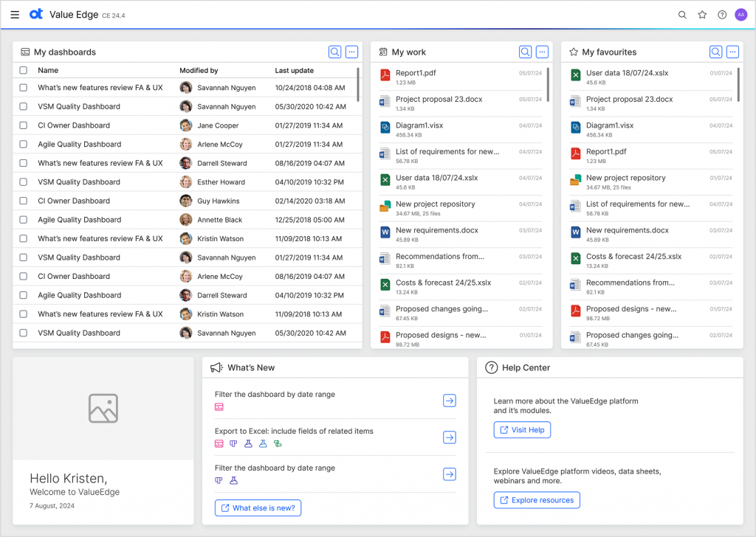Open Report1.pdf in My work list

(416, 73)
